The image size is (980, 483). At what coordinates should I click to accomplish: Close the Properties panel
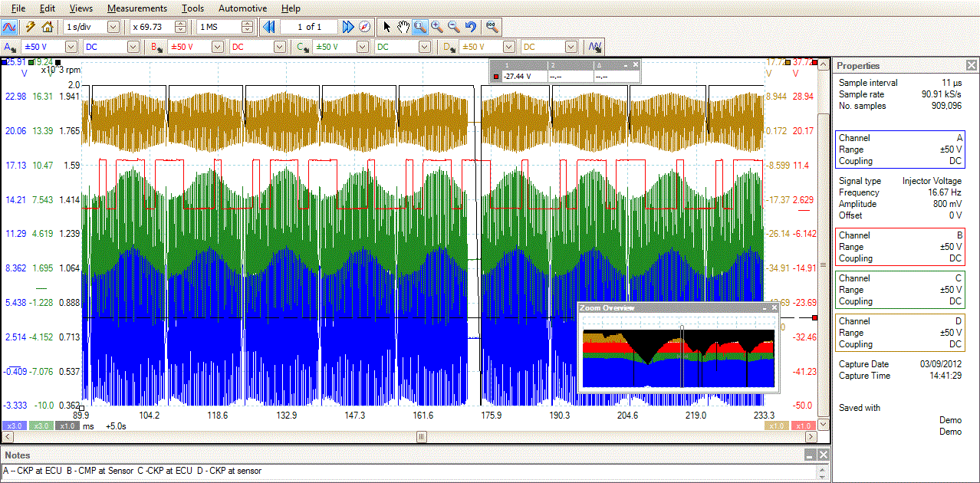(972, 66)
